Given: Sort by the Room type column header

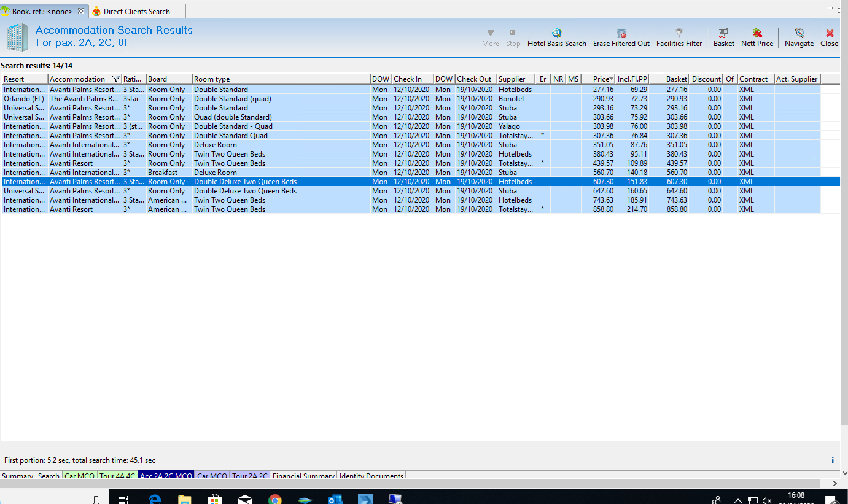Looking at the screenshot, I should (281, 79).
